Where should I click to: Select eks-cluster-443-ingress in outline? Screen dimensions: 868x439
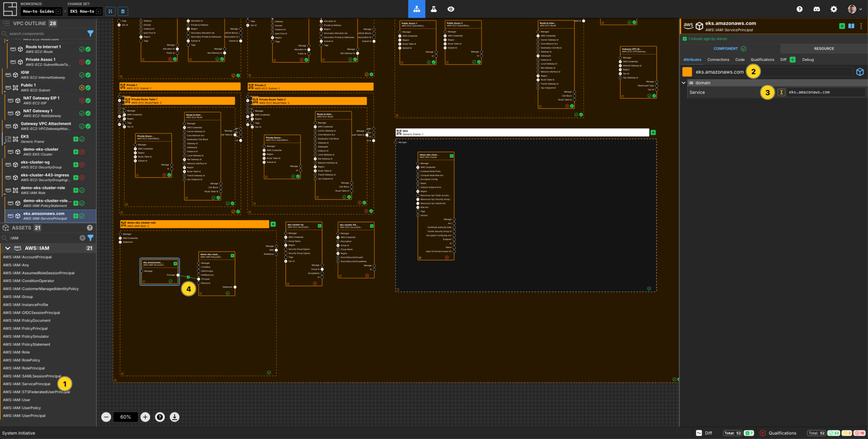click(x=45, y=177)
